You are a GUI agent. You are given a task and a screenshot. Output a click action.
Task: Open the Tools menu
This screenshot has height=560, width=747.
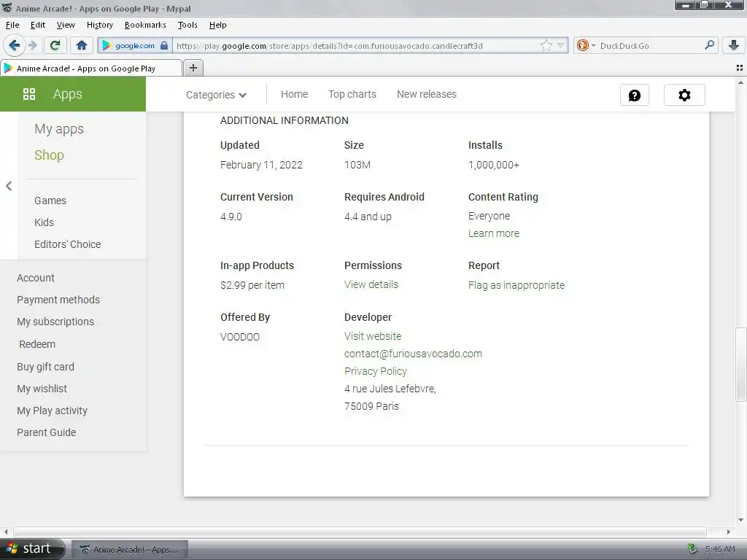click(187, 25)
